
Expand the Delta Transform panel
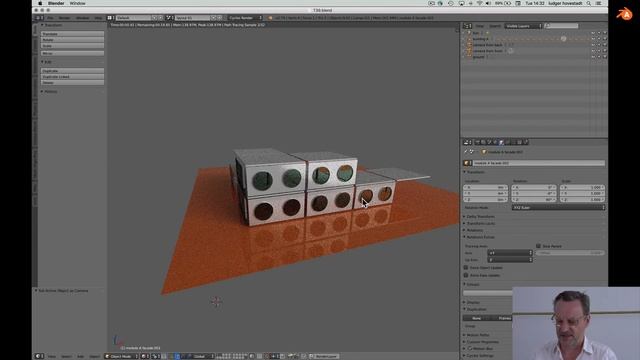[x=479, y=217]
